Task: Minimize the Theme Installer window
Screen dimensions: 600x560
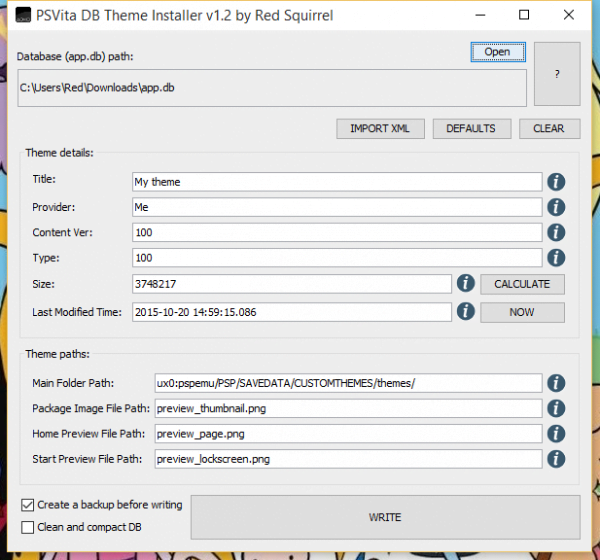Action: point(480,15)
